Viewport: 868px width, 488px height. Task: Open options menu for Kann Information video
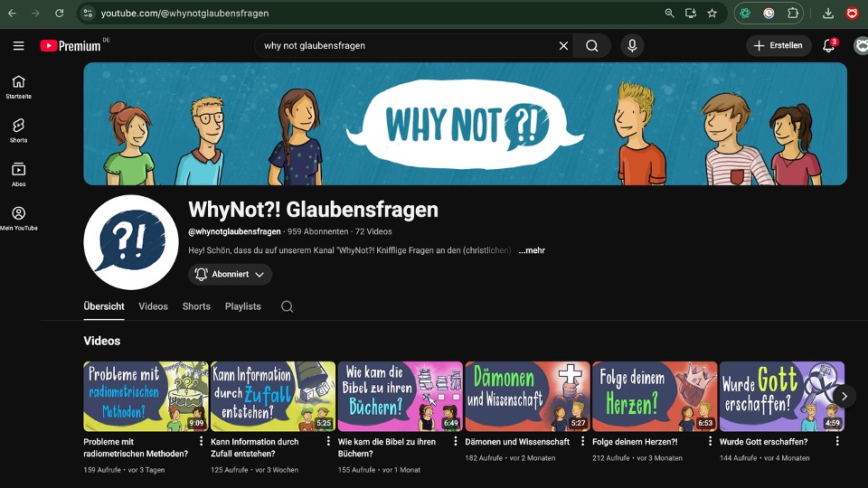click(328, 441)
